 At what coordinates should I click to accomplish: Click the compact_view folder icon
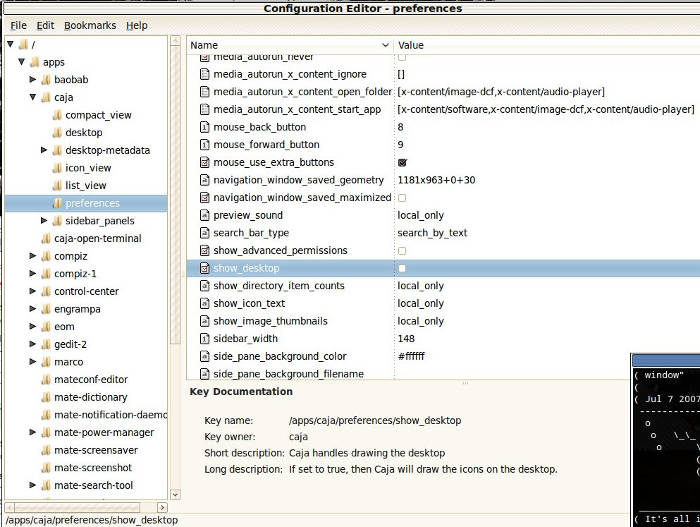[57, 115]
